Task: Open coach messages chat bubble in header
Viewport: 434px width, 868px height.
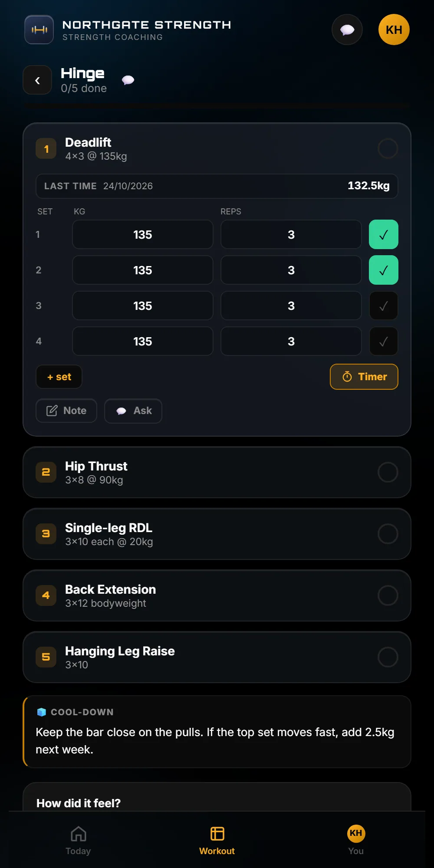Action: click(x=347, y=30)
